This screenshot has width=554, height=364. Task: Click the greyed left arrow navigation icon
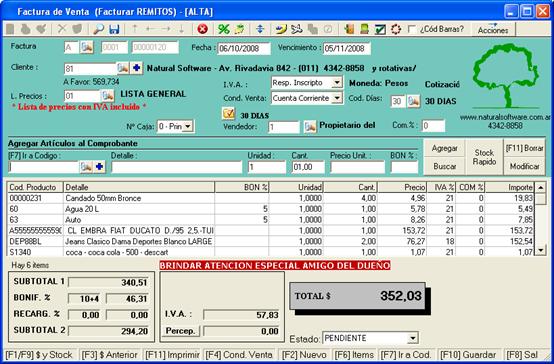point(150,29)
